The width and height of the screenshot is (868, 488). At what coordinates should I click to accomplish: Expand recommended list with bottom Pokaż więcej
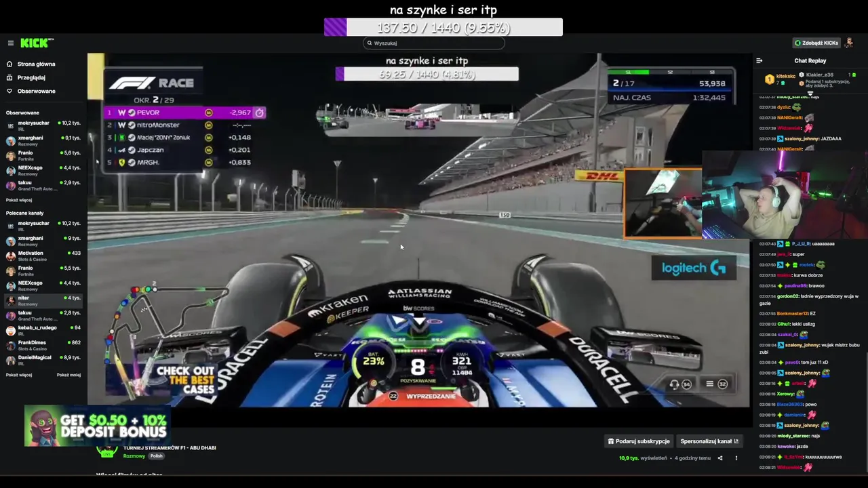tap(19, 375)
